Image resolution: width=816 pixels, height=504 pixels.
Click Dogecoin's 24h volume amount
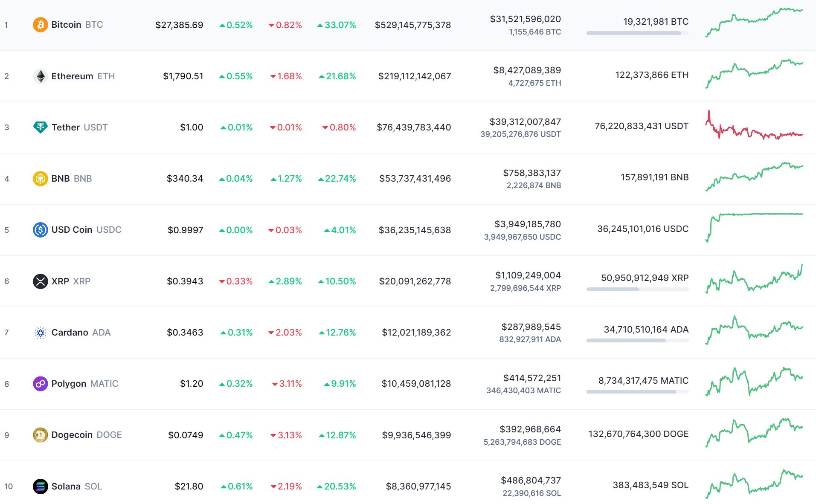[530, 429]
